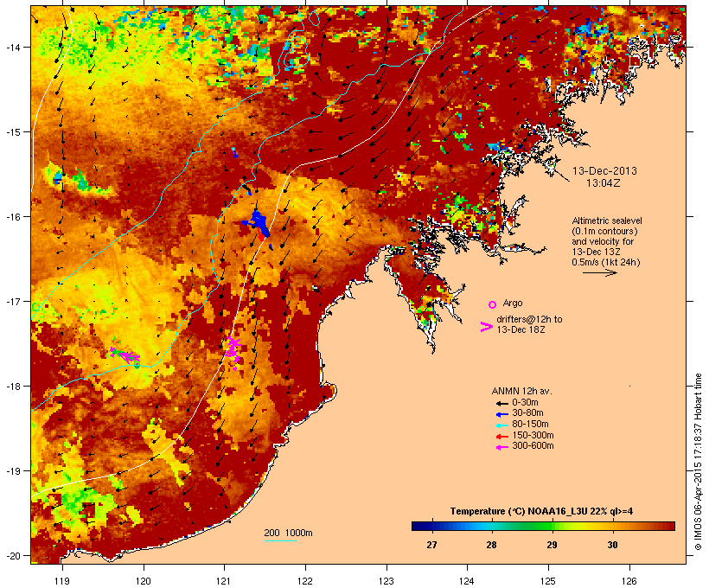Click longitude axis label 122
The width and height of the screenshot is (709, 588).
pyautogui.click(x=305, y=581)
